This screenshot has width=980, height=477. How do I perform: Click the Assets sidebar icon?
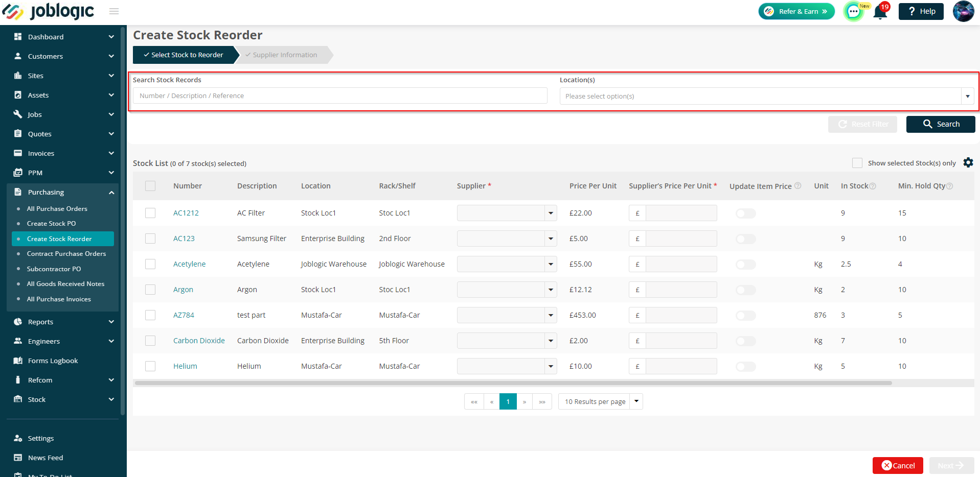(x=18, y=95)
